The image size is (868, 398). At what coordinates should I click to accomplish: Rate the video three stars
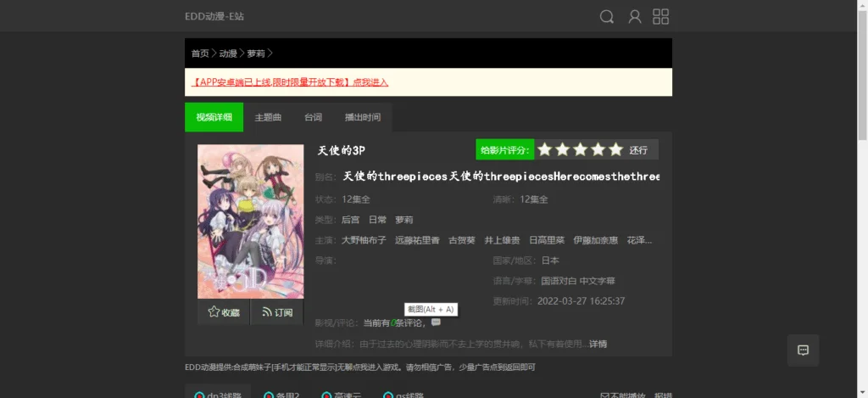[580, 150]
